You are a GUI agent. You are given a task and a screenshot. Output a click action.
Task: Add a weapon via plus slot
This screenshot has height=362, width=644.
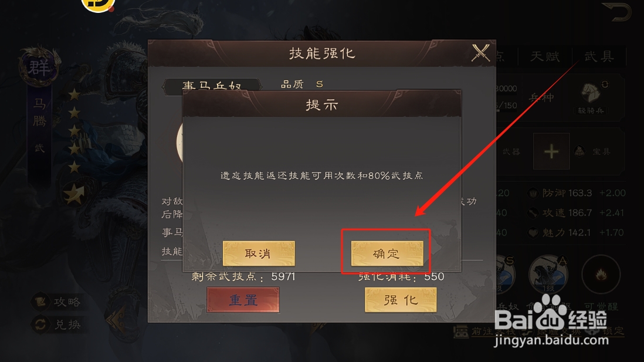click(x=551, y=151)
